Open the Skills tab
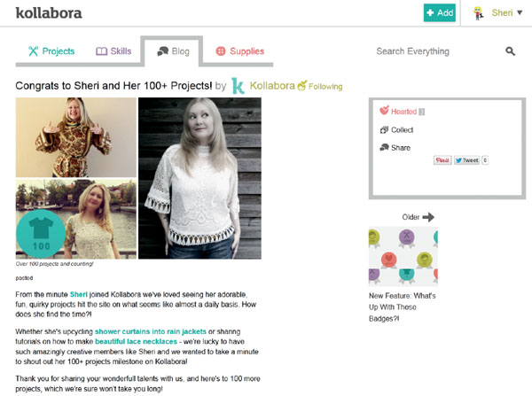 pos(113,51)
